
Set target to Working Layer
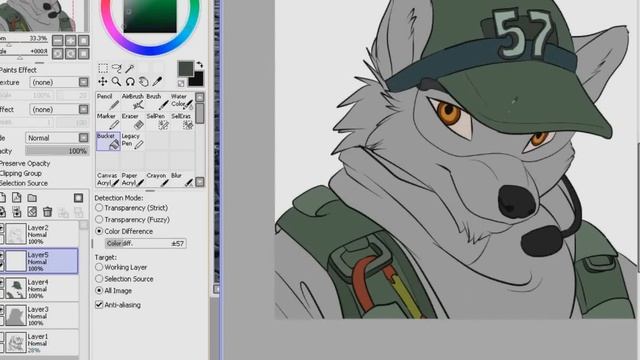[x=121, y=267]
